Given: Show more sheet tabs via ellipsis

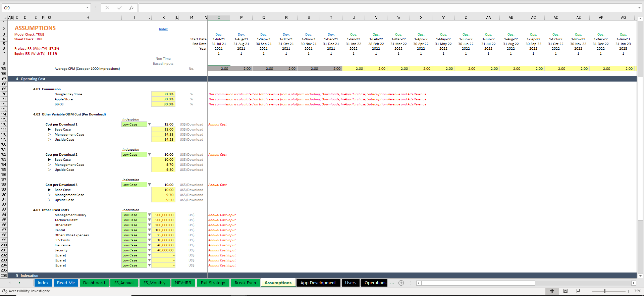Looking at the screenshot, I should point(392,283).
